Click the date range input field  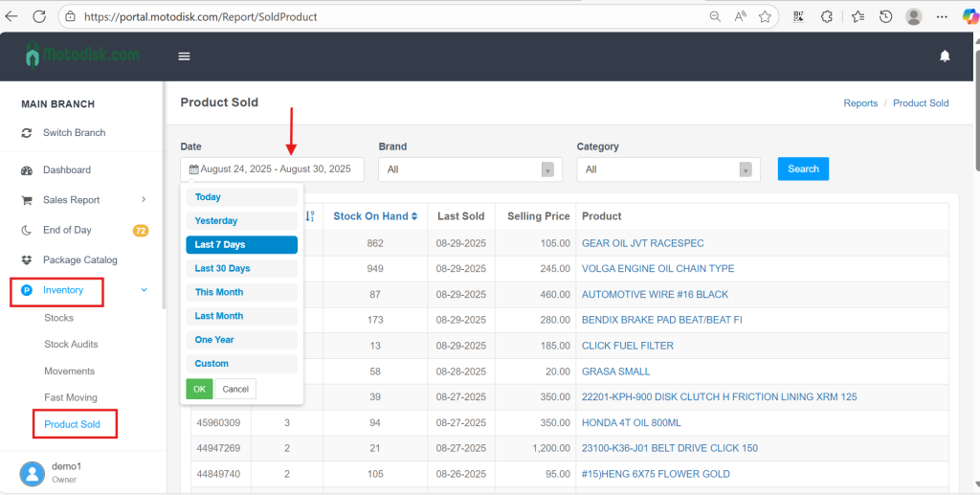coord(272,169)
